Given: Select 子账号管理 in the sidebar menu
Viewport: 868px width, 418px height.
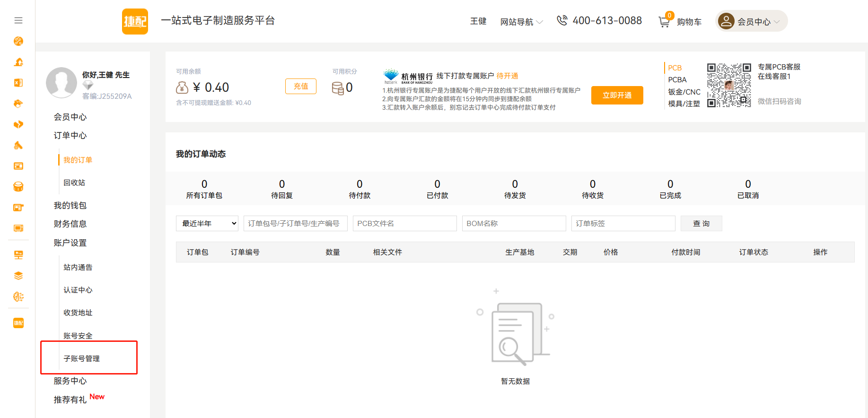Looking at the screenshot, I should (x=81, y=358).
